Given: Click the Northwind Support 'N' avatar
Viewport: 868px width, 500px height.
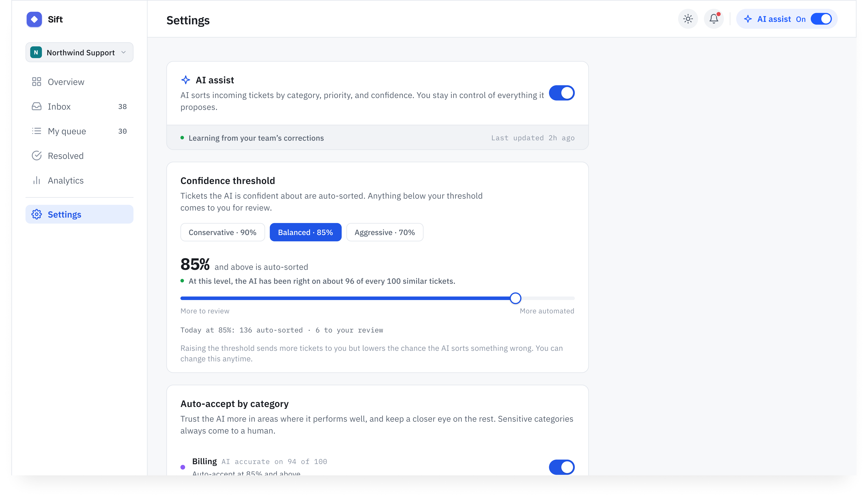Looking at the screenshot, I should 36,52.
